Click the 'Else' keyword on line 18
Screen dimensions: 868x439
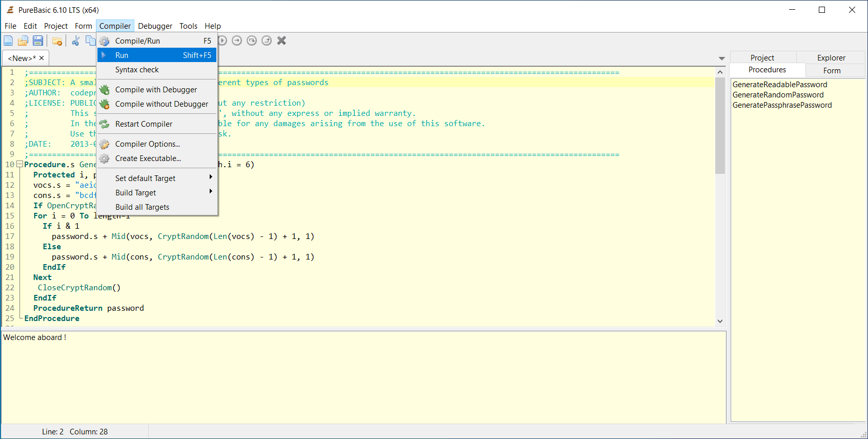52,247
